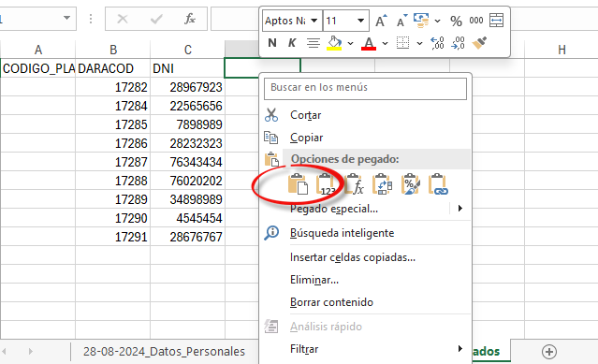
Task: Apply accounting number format
Action: [x=421, y=21]
